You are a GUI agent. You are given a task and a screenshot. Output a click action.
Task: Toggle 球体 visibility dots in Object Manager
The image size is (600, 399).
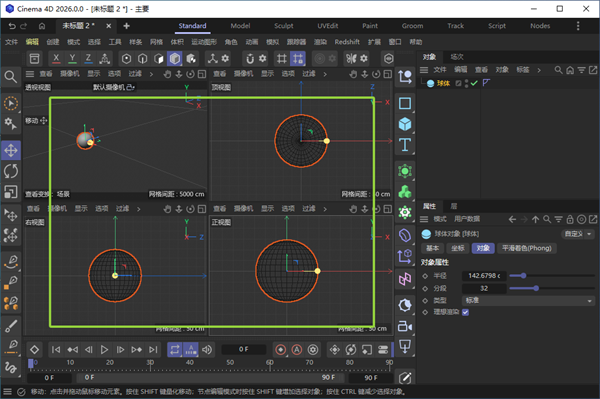(466, 83)
